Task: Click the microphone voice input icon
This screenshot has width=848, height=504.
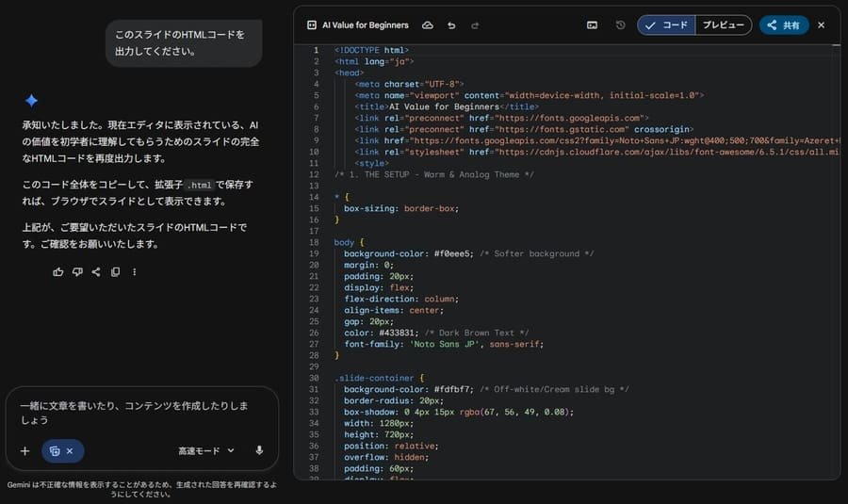Action: (x=259, y=450)
